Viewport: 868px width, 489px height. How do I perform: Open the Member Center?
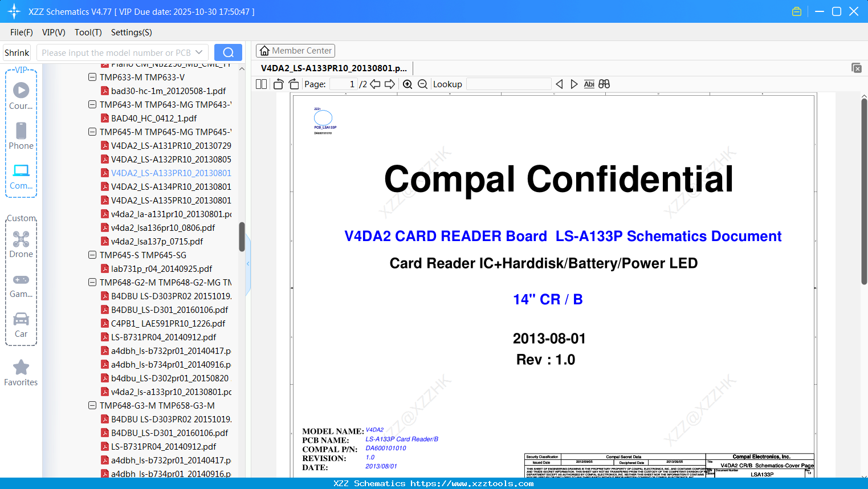click(295, 51)
